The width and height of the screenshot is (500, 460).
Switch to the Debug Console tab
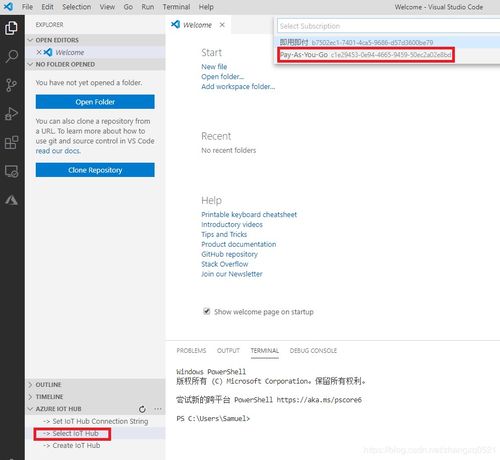click(313, 351)
